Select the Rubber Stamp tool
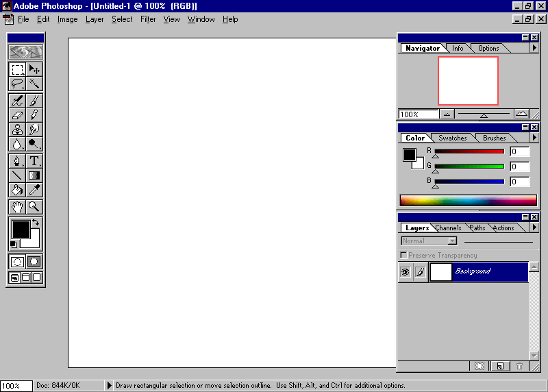The height and width of the screenshot is (392, 548). pos(17,130)
